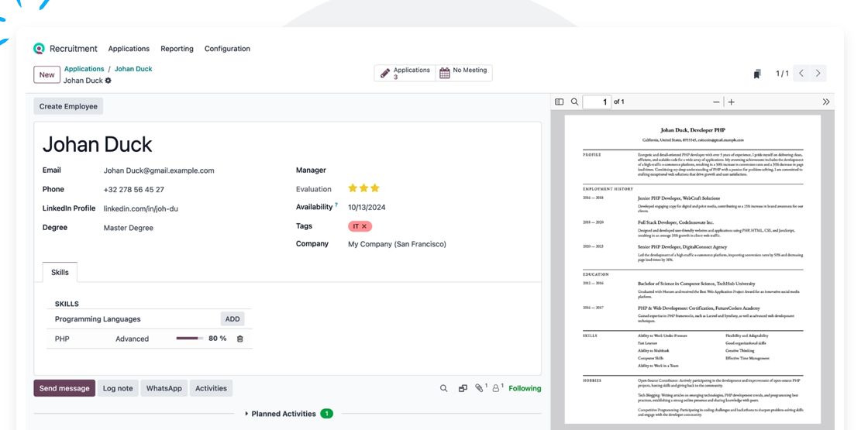Image resolution: width=868 pixels, height=430 pixels.
Task: Go to next record arrow
Action: coord(818,73)
